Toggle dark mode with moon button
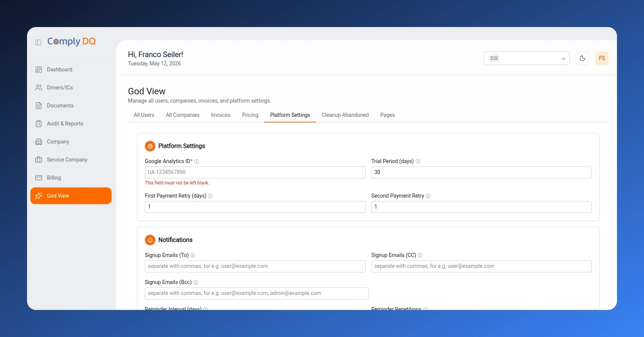Screen dimensions: 644x337 click(582, 58)
